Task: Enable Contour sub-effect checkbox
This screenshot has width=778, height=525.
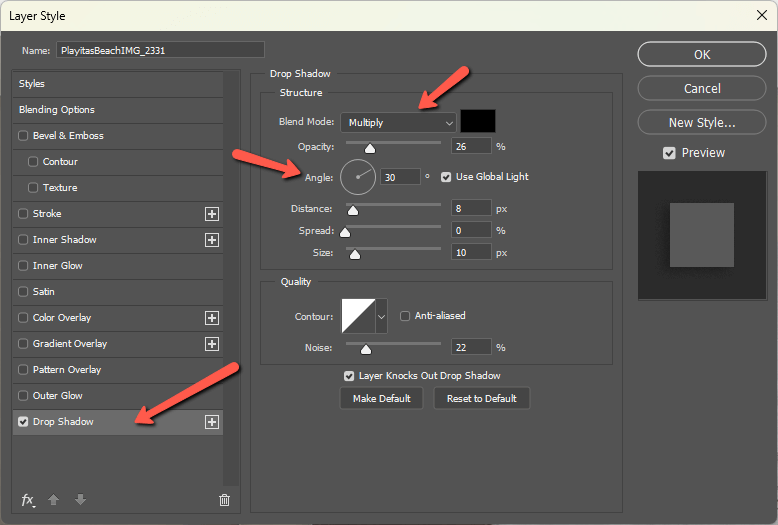Action: pyautogui.click(x=33, y=162)
